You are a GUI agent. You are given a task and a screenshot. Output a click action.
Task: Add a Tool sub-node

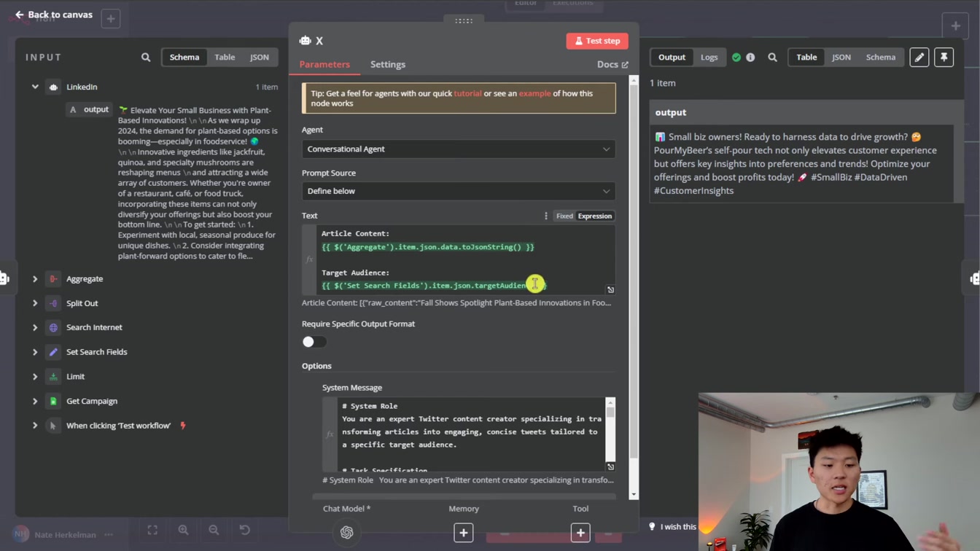(x=580, y=533)
